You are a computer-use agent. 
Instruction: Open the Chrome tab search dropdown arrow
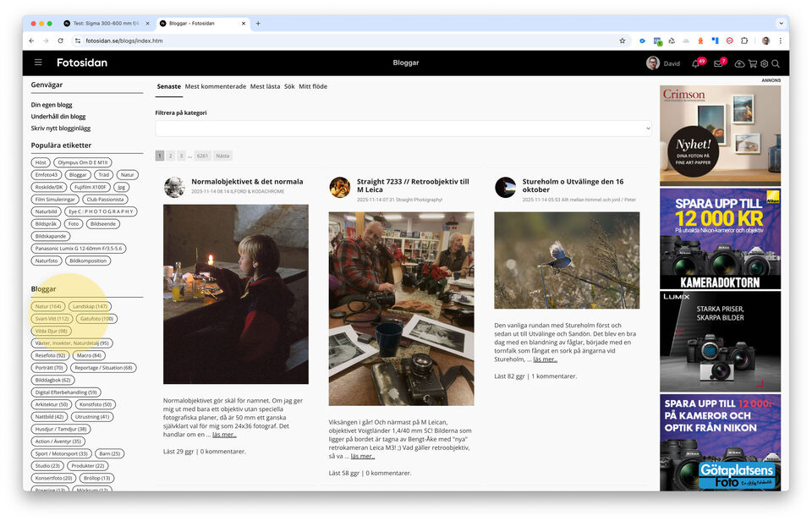click(781, 23)
